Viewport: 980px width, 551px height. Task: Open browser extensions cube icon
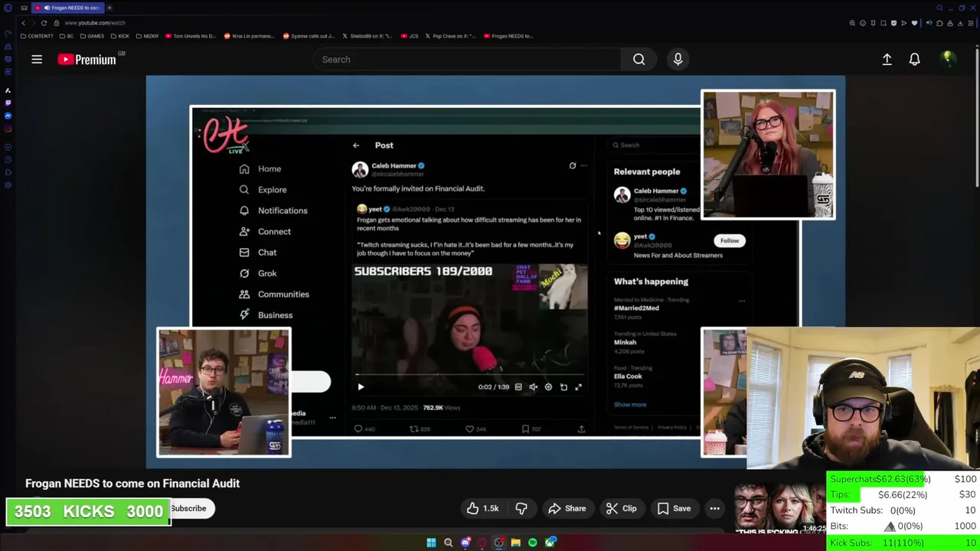(939, 23)
